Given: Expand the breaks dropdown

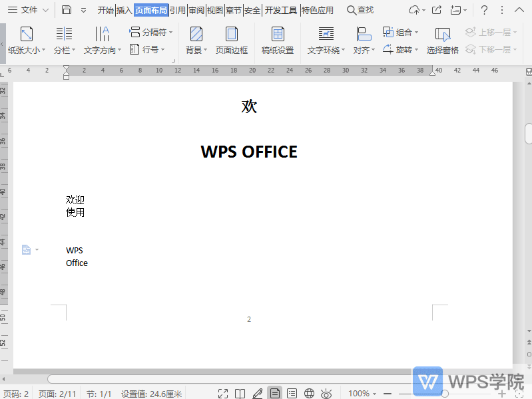Looking at the screenshot, I should click(x=151, y=32).
